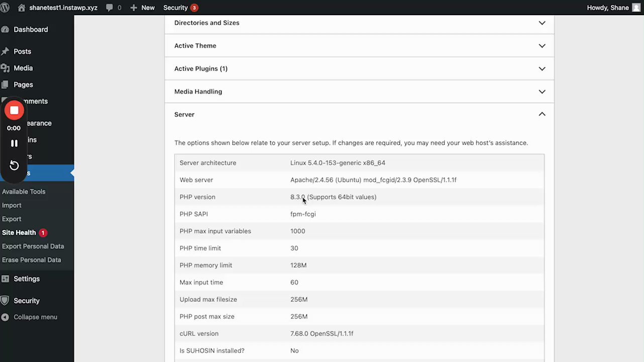This screenshot has height=362, width=644.
Task: Click Max input time value 60
Action: point(294,283)
